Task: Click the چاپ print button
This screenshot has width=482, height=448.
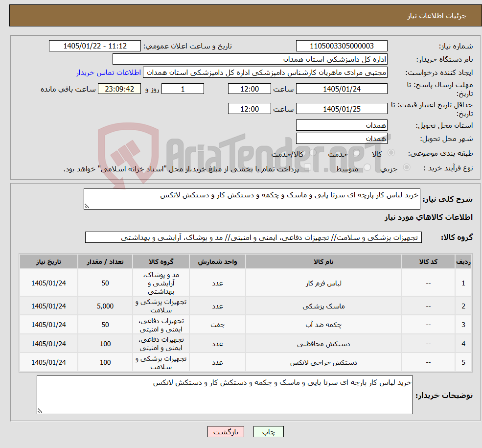Action: point(268,432)
